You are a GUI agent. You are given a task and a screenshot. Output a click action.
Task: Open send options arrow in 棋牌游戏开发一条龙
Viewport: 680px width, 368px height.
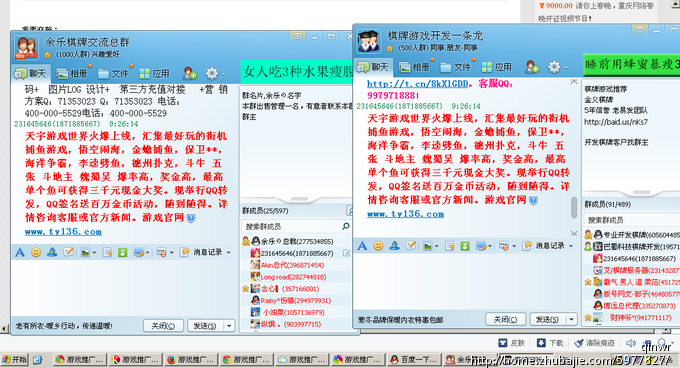tap(572, 319)
